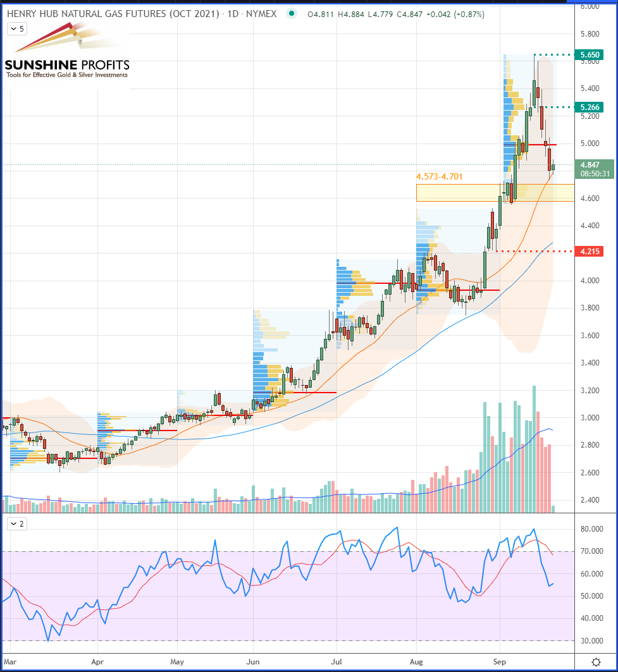Click the 80.000 RSI scale value
The width and height of the screenshot is (618, 672).
tap(591, 529)
